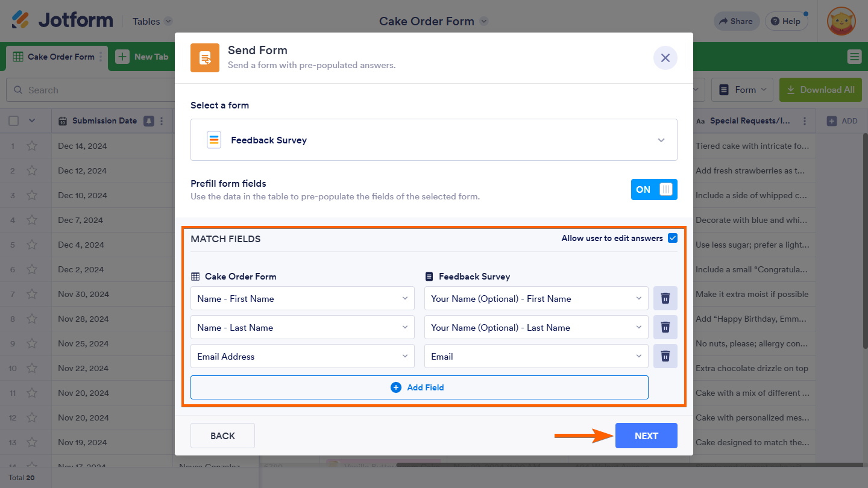Click Add Field to add mapping
This screenshot has width=868, height=488.
point(419,387)
